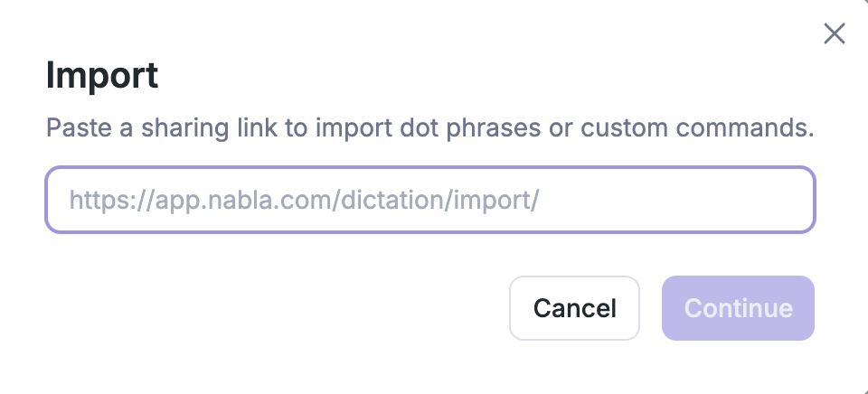Screen dimensions: 868x394
Task: Focus the app.nabla.com placeholder text box
Action: 430,200
